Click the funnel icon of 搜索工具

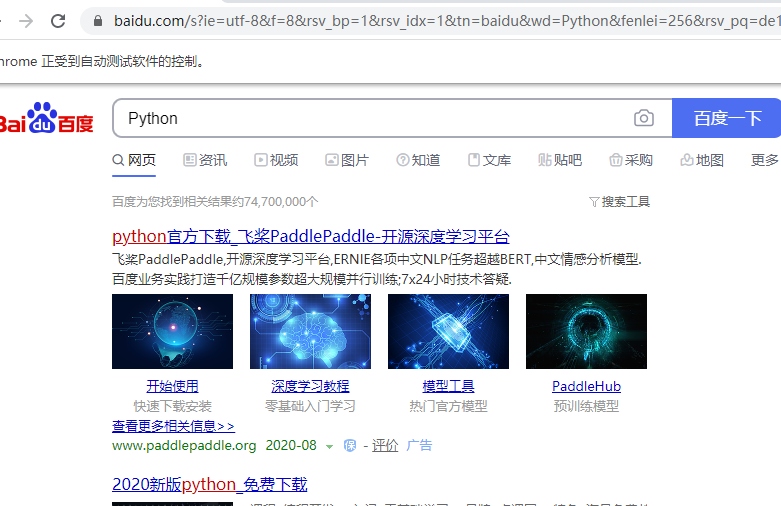[x=594, y=202]
